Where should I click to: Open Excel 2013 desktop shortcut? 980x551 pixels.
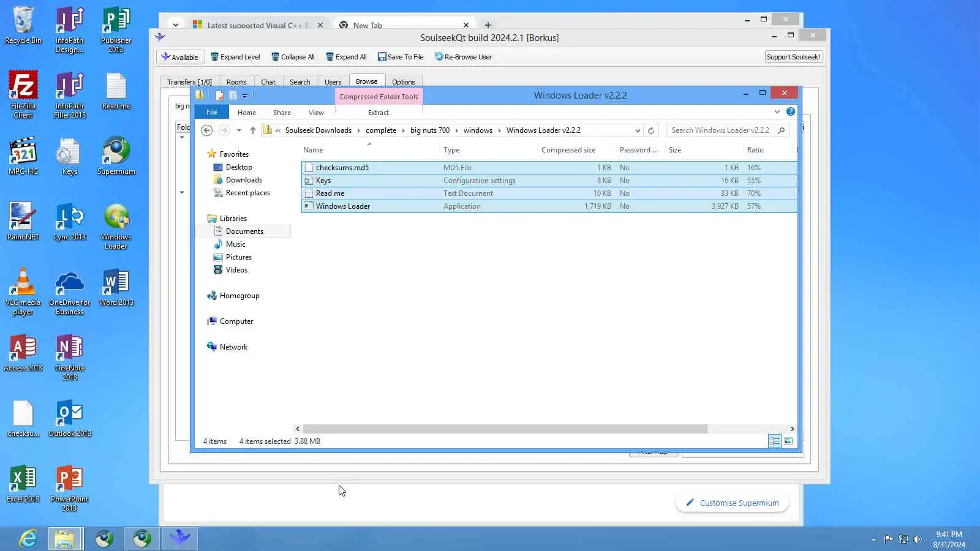coord(23,484)
